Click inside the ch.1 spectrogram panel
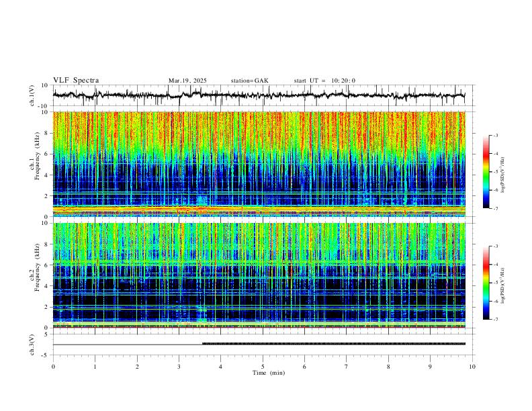 pyautogui.click(x=259, y=164)
